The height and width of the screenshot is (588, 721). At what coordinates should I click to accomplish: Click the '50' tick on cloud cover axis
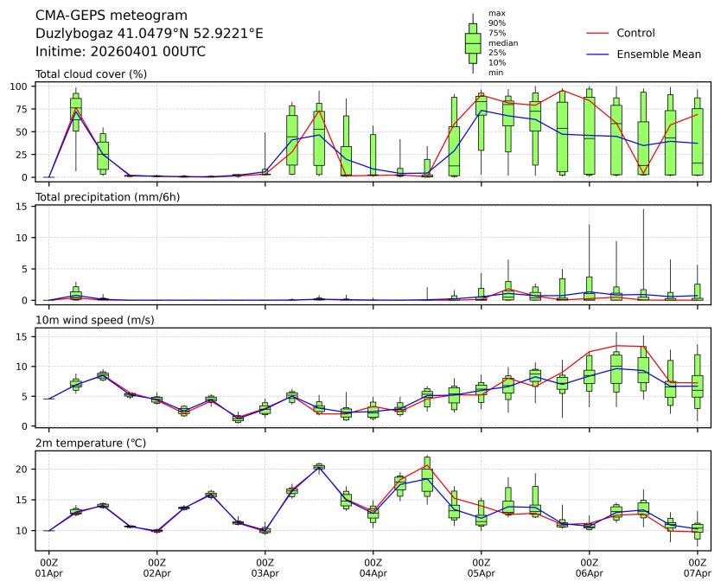22,131
